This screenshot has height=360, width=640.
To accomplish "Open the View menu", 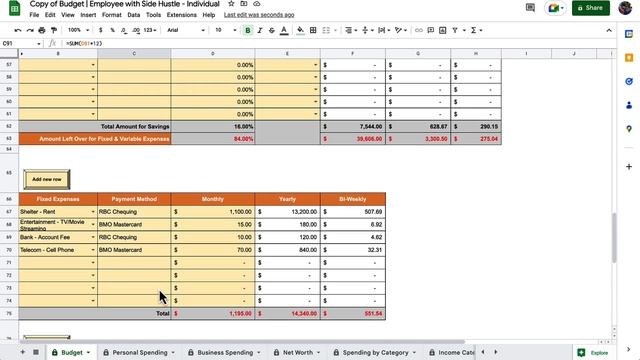I will 68,15.
